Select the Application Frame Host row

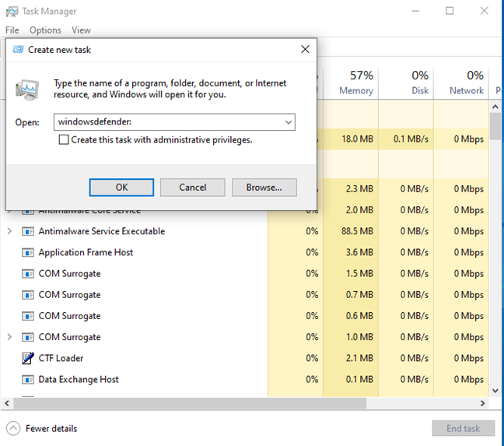(x=244, y=252)
